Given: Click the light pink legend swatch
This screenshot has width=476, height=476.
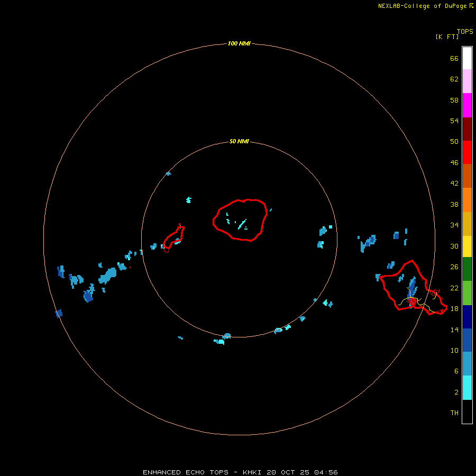Looking at the screenshot, I should [x=467, y=81].
